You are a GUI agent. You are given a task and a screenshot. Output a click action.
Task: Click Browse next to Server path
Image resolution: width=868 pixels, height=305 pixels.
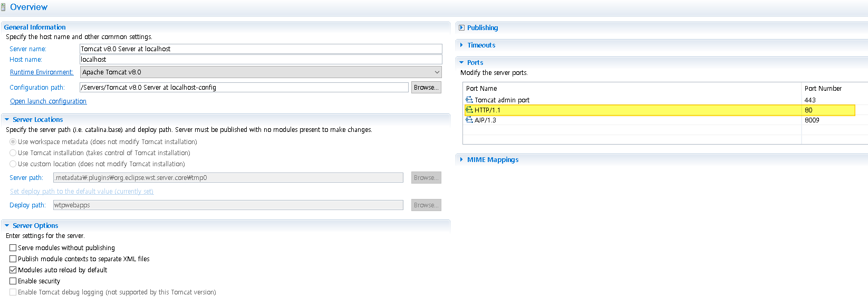(x=426, y=177)
